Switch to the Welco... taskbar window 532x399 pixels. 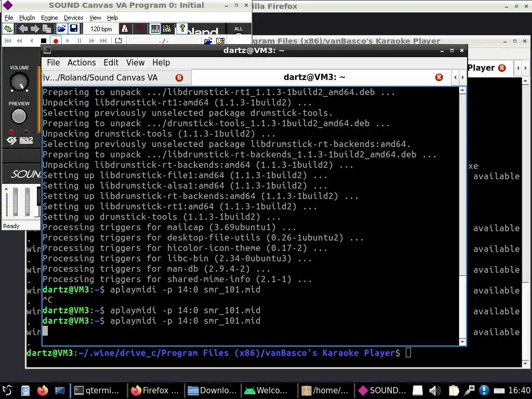[x=270, y=391]
